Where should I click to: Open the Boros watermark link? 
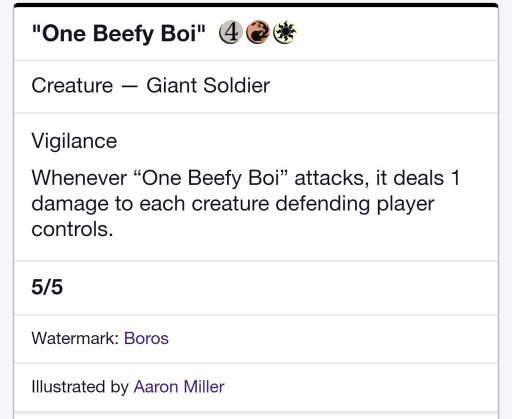coord(146,338)
